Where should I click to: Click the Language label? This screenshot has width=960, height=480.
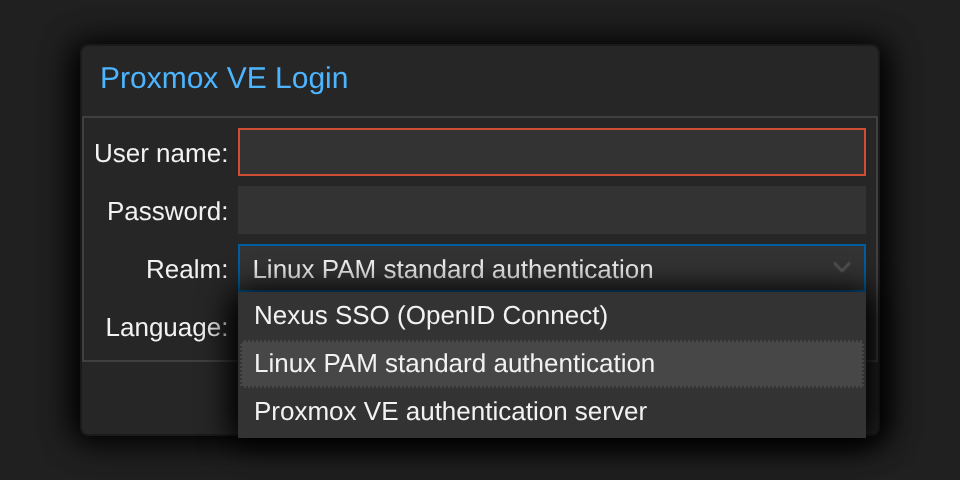click(167, 328)
